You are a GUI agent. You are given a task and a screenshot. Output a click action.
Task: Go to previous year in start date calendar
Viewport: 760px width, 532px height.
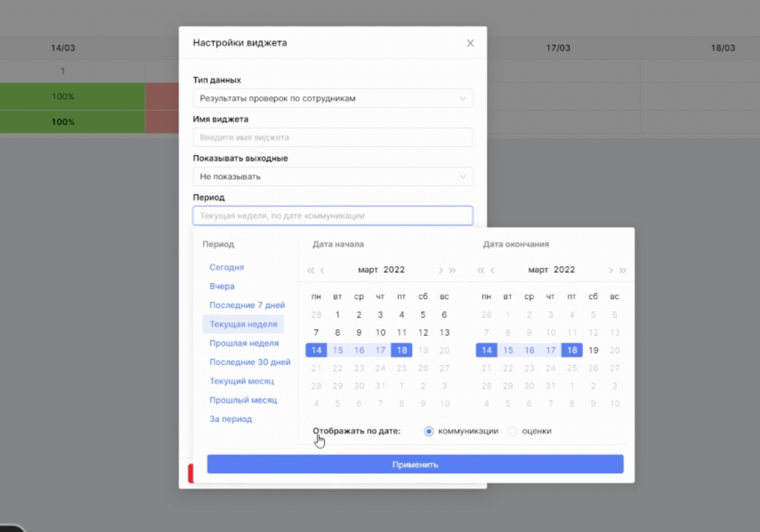pyautogui.click(x=310, y=270)
